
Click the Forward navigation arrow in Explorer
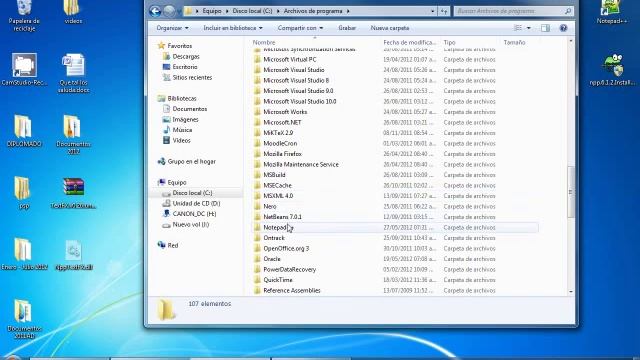coord(169,11)
